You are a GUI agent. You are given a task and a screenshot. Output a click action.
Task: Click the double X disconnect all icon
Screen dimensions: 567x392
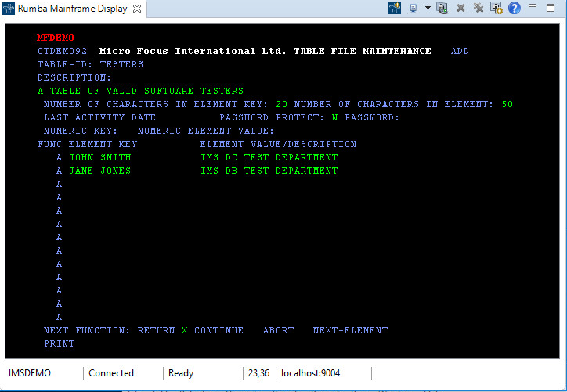pyautogui.click(x=478, y=8)
